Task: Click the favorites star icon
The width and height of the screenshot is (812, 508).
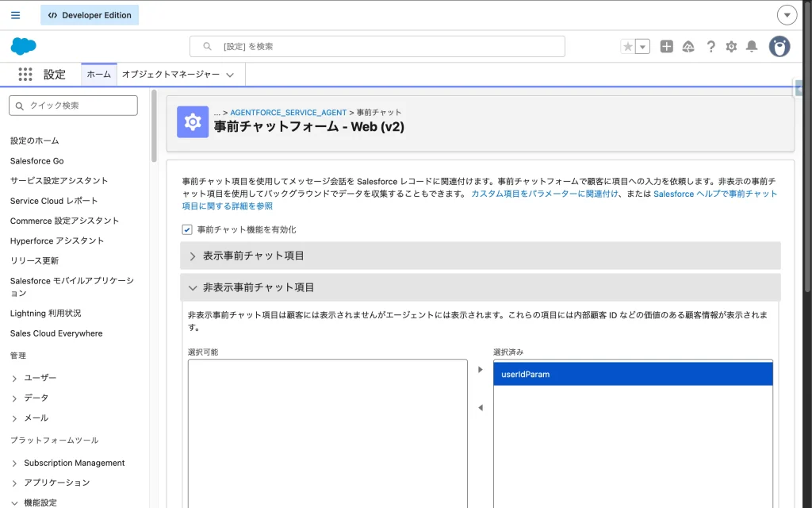Action: pyautogui.click(x=628, y=47)
